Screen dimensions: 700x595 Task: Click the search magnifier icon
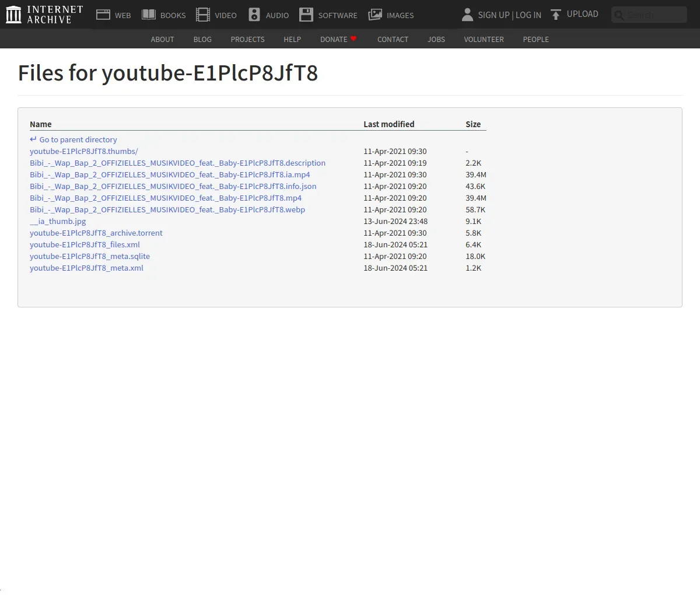coord(619,15)
